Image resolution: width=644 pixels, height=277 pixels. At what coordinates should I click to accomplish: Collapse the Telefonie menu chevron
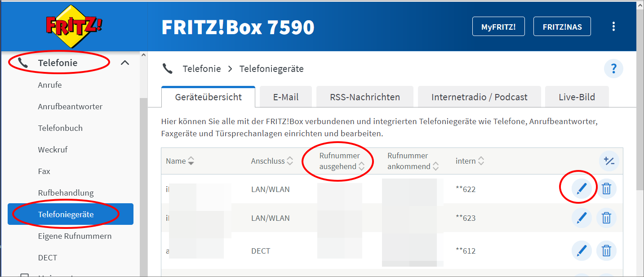pos(125,63)
